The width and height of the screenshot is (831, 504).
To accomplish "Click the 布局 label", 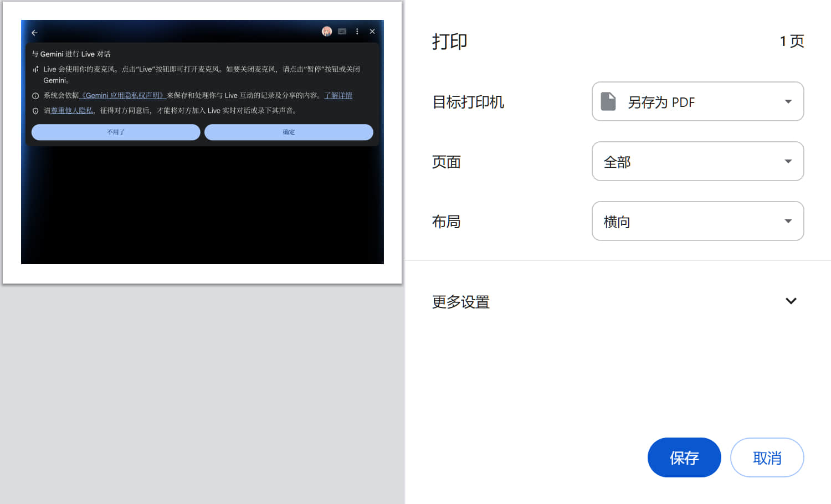I will coord(446,222).
